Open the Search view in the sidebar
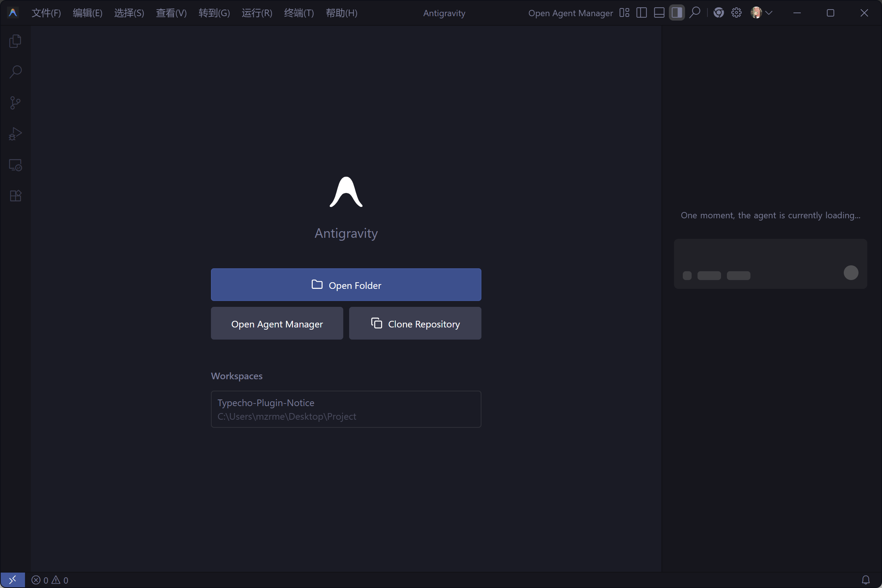 pyautogui.click(x=15, y=72)
